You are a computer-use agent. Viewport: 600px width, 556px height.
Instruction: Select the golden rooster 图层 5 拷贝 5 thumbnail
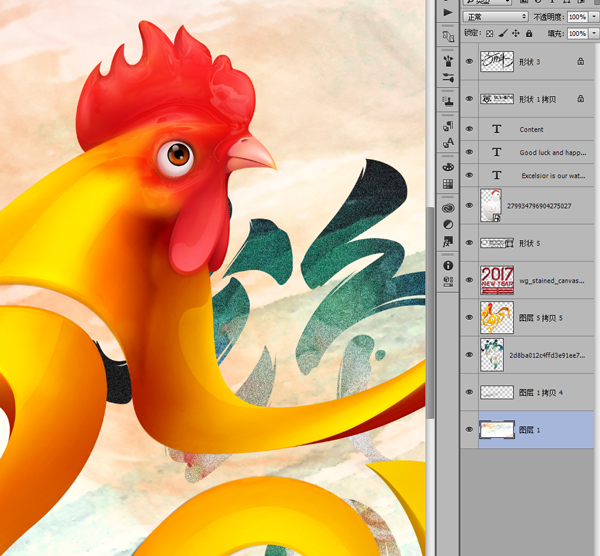[x=497, y=318]
